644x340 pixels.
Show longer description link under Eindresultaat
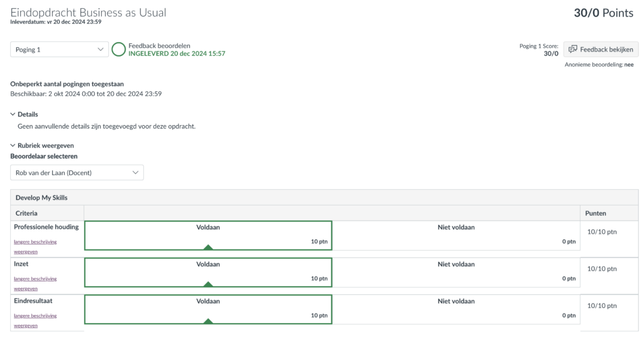[x=35, y=321]
